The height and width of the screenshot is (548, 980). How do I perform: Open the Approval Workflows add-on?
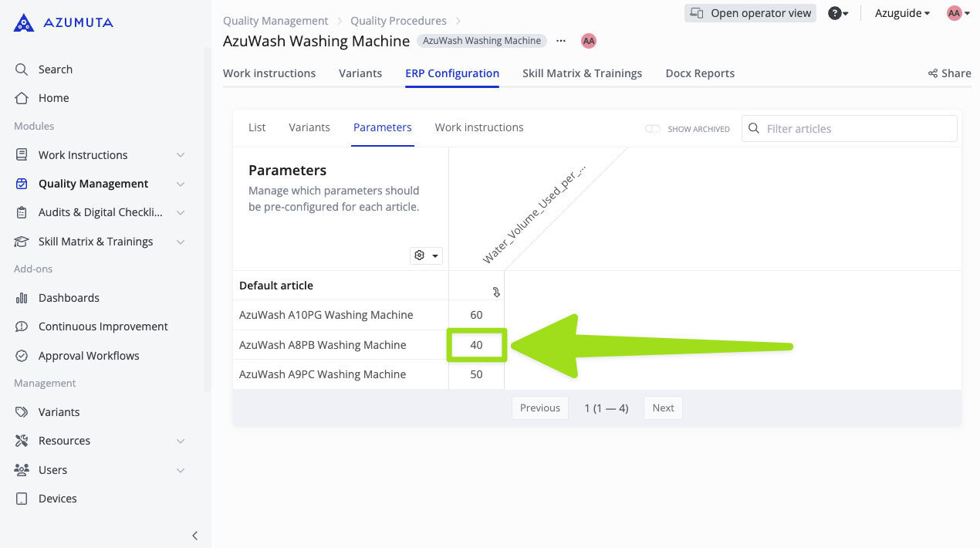(x=87, y=355)
